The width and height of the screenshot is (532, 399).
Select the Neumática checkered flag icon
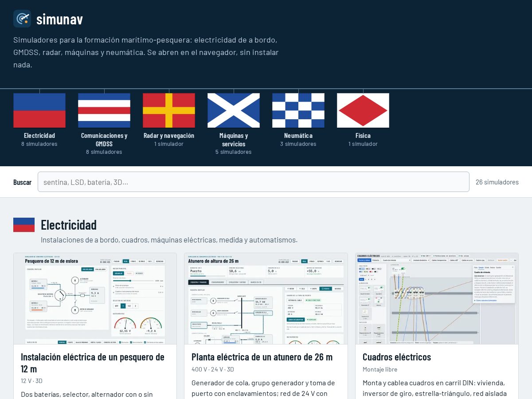coord(298,110)
